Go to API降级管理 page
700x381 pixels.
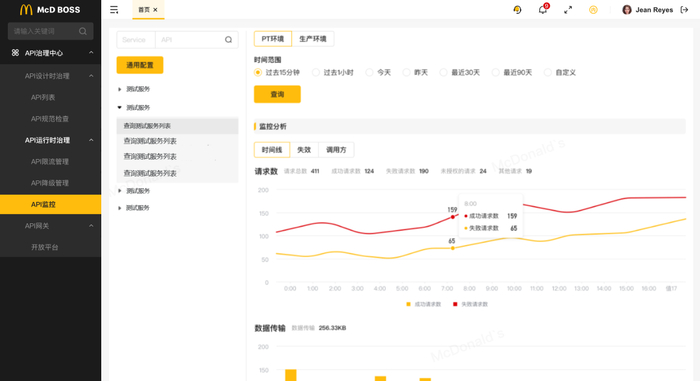[50, 183]
